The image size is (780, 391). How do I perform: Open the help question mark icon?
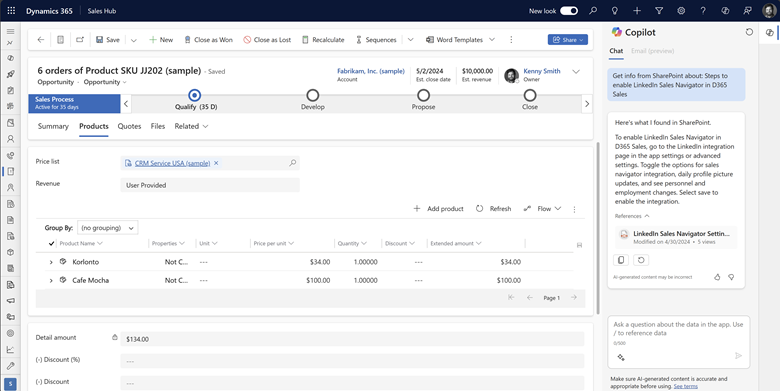pos(703,10)
